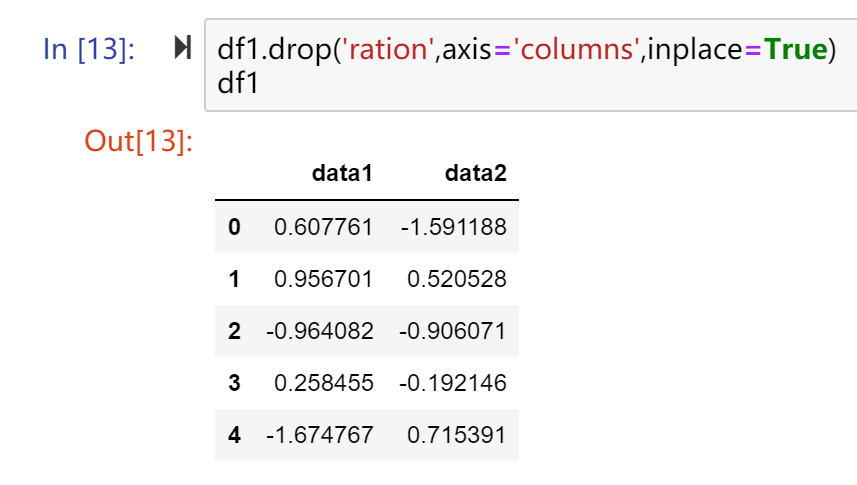This screenshot has width=857, height=485.
Task: Click row index 4 in the table
Action: [x=234, y=435]
